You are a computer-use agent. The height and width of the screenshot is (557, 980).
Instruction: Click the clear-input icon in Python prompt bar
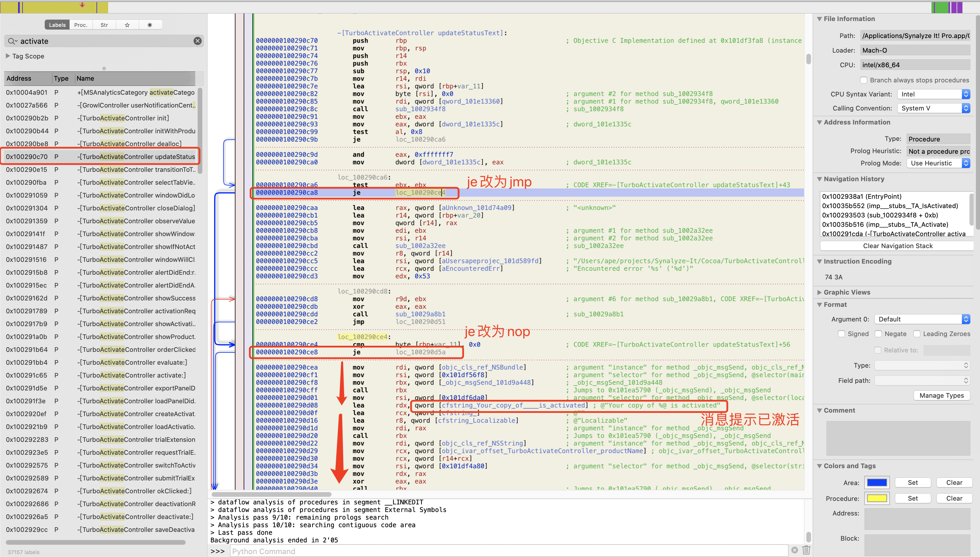click(795, 550)
